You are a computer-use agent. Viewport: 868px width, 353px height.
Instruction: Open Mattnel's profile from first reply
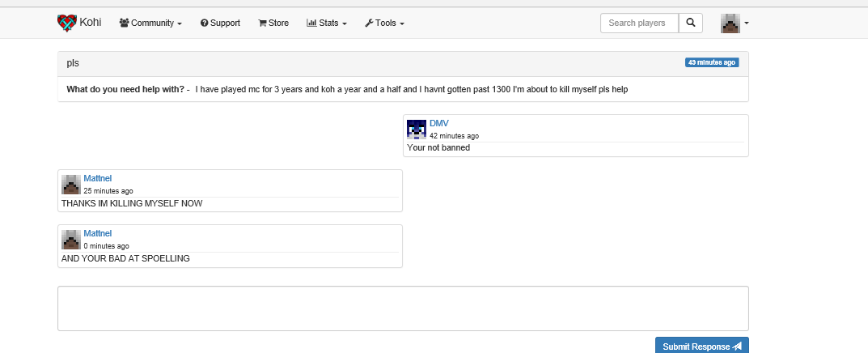tap(97, 178)
